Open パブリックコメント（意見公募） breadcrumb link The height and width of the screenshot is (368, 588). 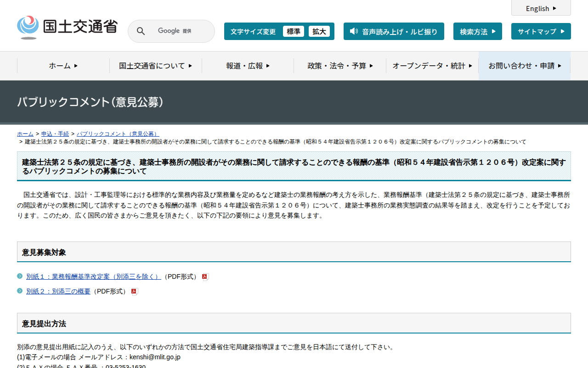click(x=118, y=134)
